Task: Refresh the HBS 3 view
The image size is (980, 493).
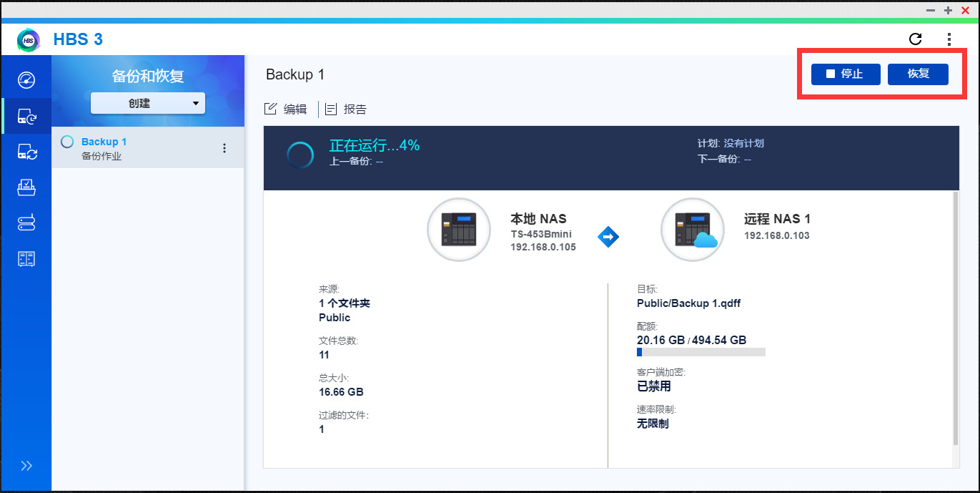Action: pyautogui.click(x=916, y=39)
